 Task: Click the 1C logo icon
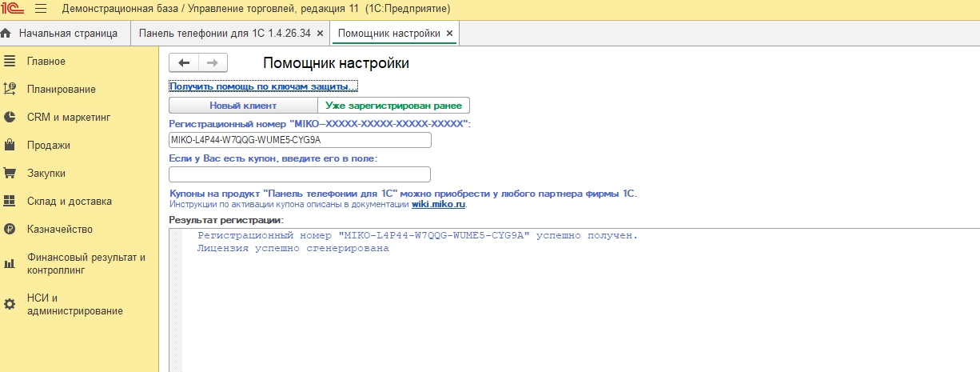[x=13, y=10]
